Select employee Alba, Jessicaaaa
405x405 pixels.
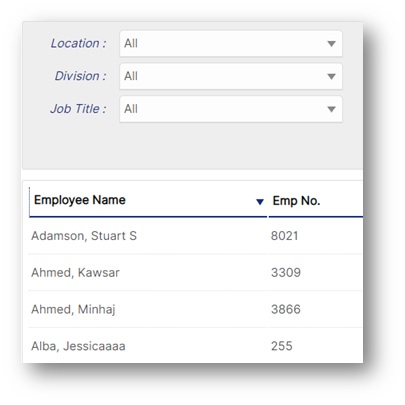coord(78,346)
